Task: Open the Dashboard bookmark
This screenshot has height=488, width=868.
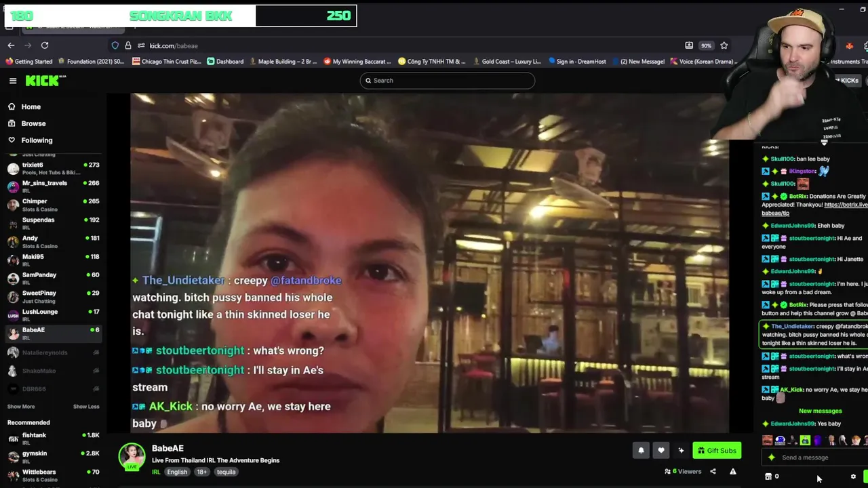Action: [225, 62]
